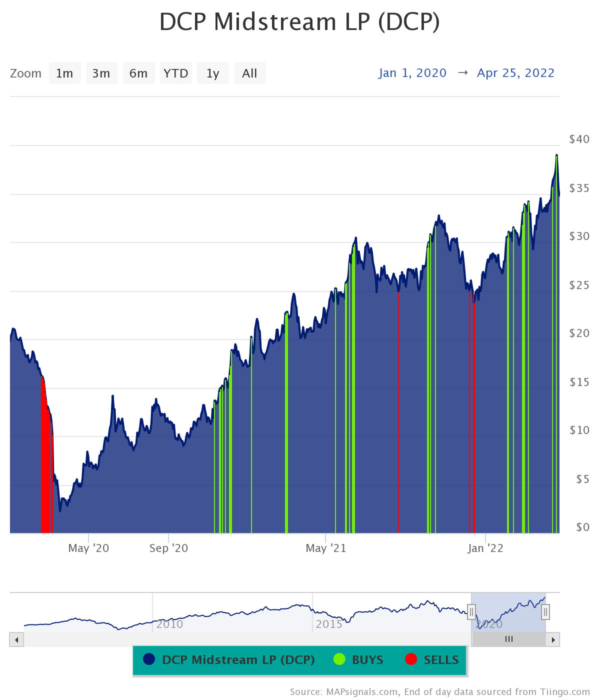Click the navigator left range handle

(471, 611)
